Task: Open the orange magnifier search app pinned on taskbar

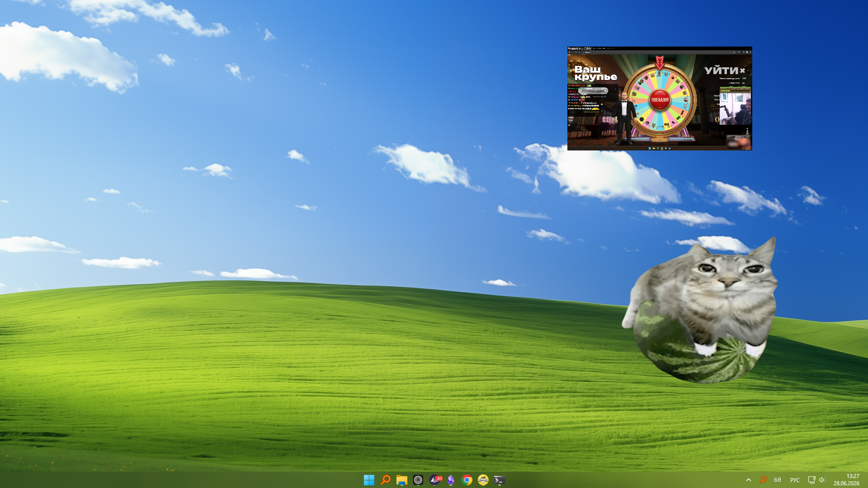Action: [x=386, y=480]
